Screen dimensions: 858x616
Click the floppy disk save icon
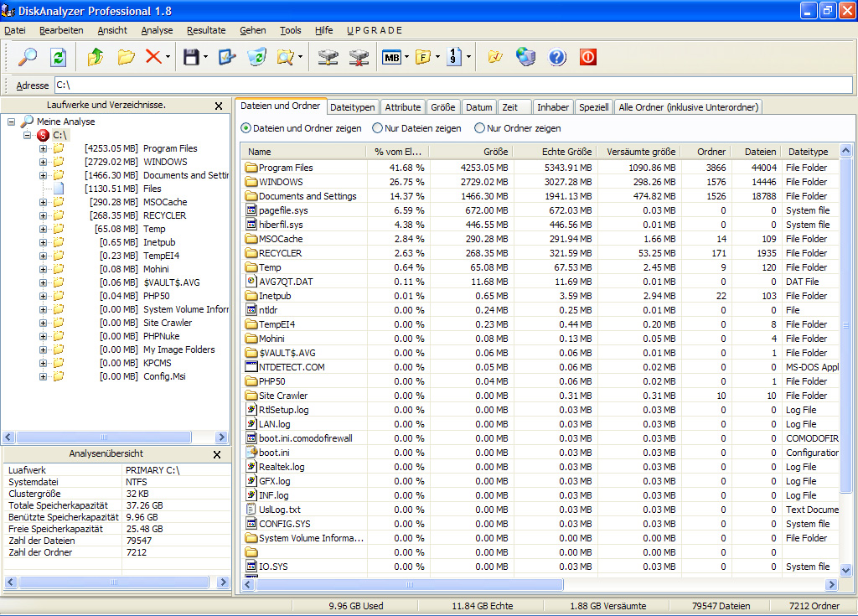pyautogui.click(x=191, y=57)
